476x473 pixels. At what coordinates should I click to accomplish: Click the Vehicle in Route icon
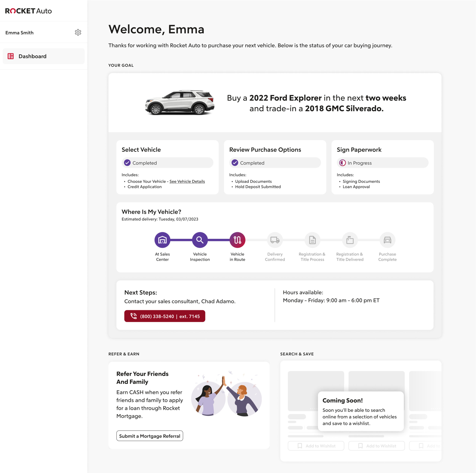click(237, 240)
